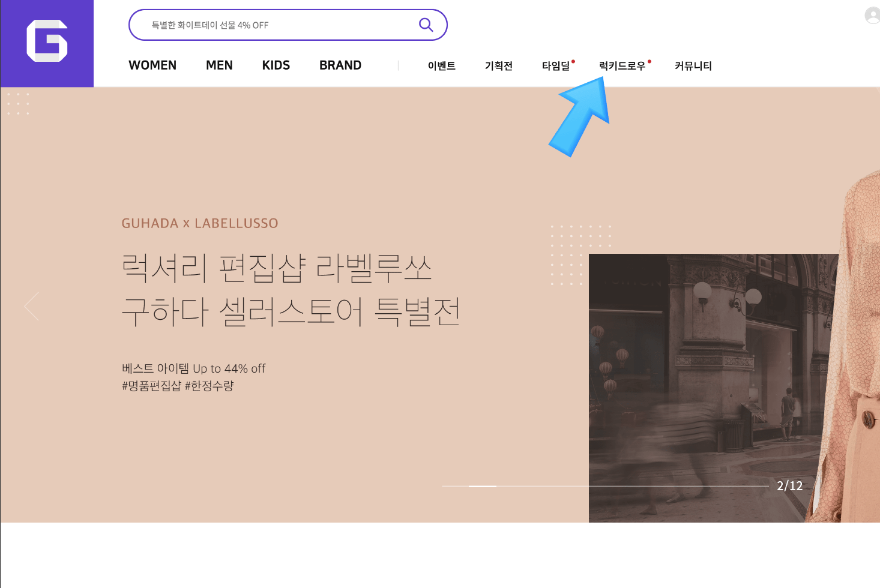Open the KIDS category

276,65
